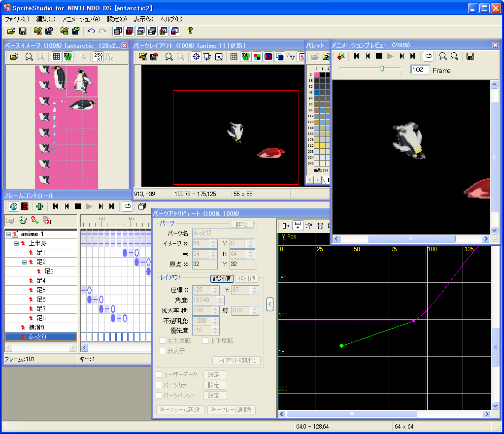
Task: Open the アニメーション menu
Action: [x=81, y=19]
